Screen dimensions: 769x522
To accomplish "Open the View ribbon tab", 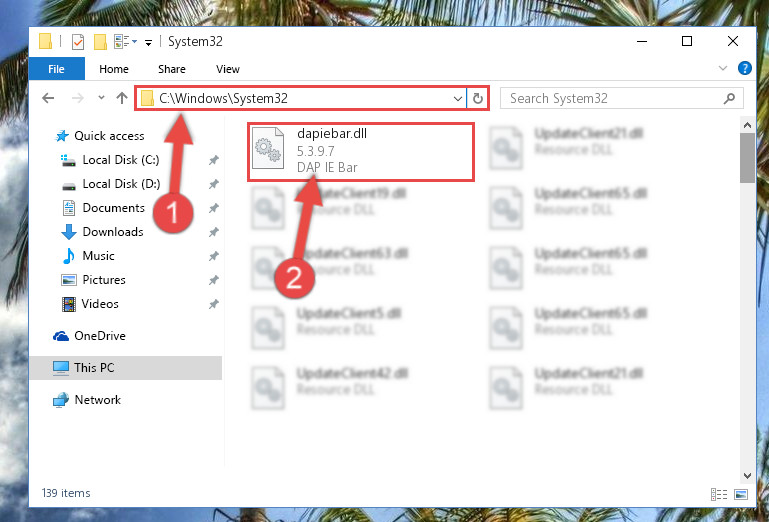I will pyautogui.click(x=228, y=69).
